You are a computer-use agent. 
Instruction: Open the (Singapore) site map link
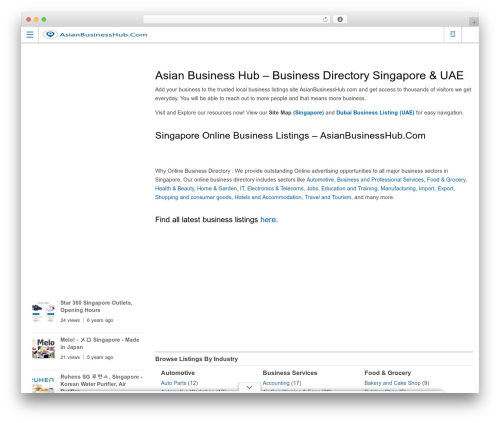(x=308, y=113)
